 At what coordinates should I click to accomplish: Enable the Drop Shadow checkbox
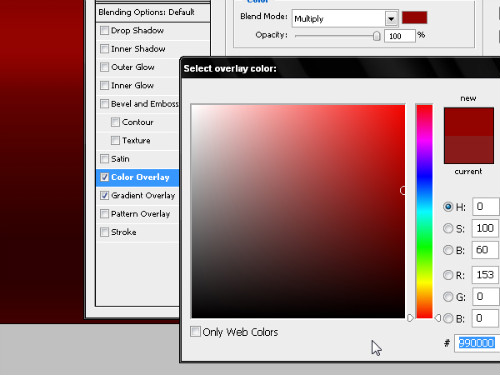104,30
